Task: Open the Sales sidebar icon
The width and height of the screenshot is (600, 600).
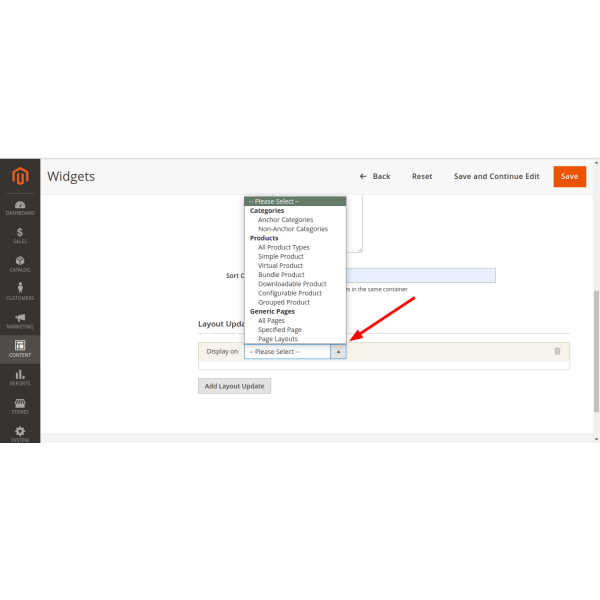Action: point(20,235)
